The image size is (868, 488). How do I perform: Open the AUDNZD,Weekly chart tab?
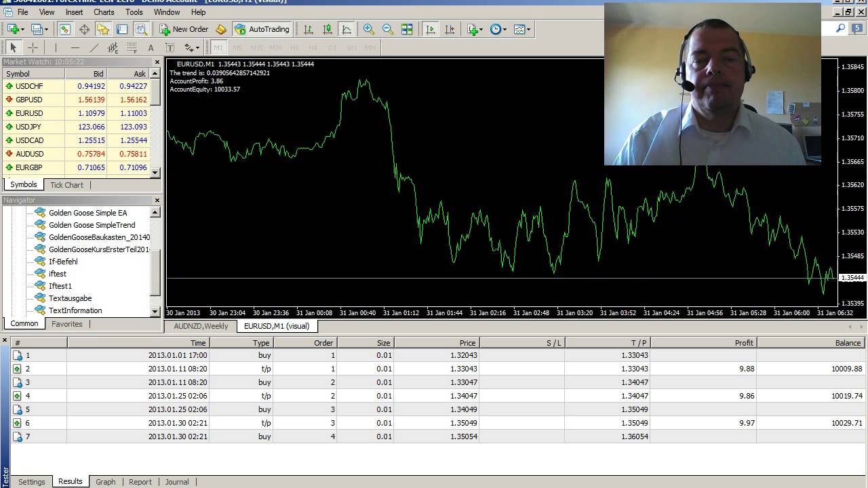coord(201,326)
